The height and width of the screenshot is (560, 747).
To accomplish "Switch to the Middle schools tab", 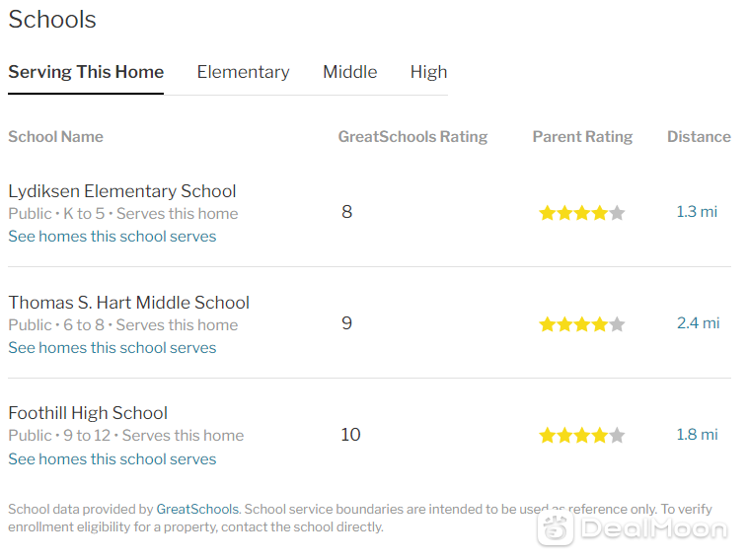I will [349, 72].
